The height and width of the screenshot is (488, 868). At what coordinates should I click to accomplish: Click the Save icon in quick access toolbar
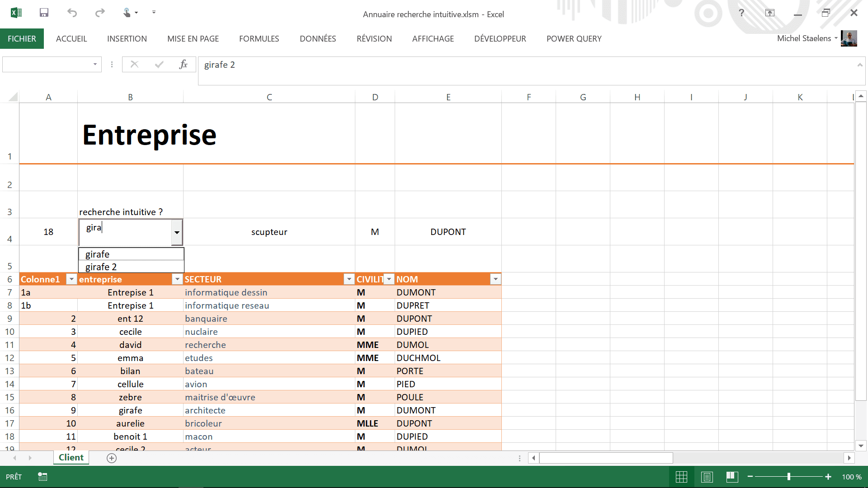pyautogui.click(x=44, y=13)
